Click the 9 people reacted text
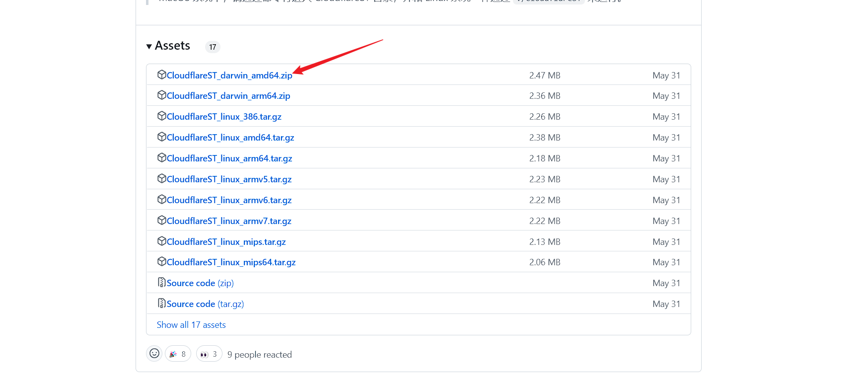This screenshot has width=868, height=387. pyautogui.click(x=260, y=355)
